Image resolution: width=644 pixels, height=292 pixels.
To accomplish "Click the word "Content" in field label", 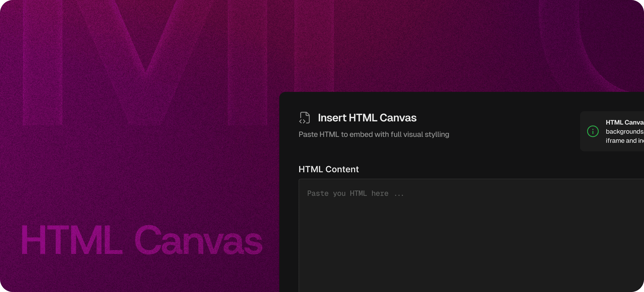I will [342, 169].
